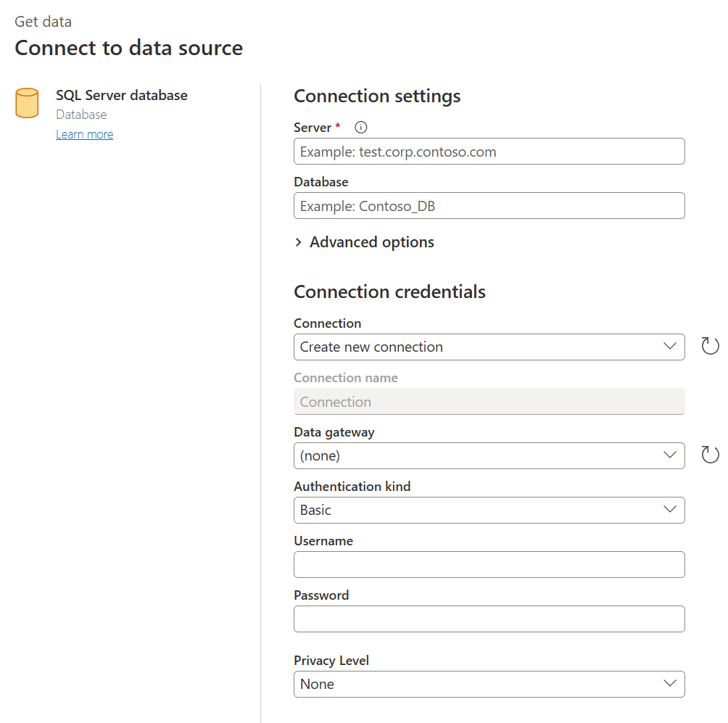The image size is (728, 723).
Task: Open the Learn more link
Action: 84,133
